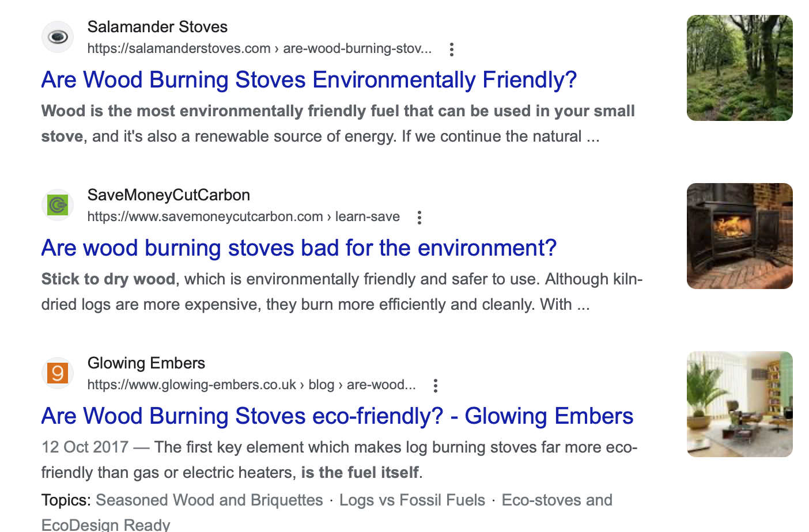Open more options for Glowing Embers result
The width and height of the screenshot is (809, 532).
click(x=436, y=386)
